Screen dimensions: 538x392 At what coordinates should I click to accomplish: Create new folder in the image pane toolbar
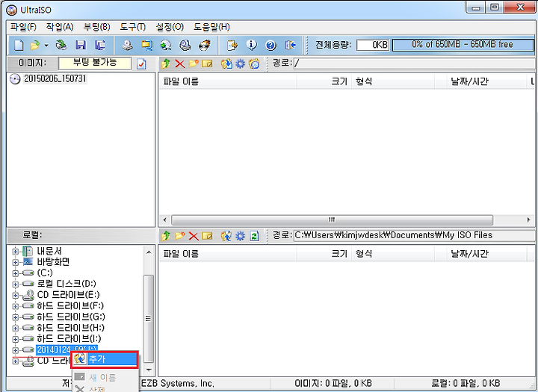(194, 63)
